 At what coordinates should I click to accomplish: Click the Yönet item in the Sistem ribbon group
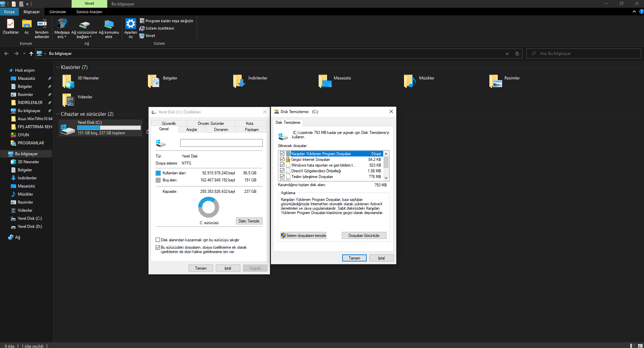coord(147,36)
